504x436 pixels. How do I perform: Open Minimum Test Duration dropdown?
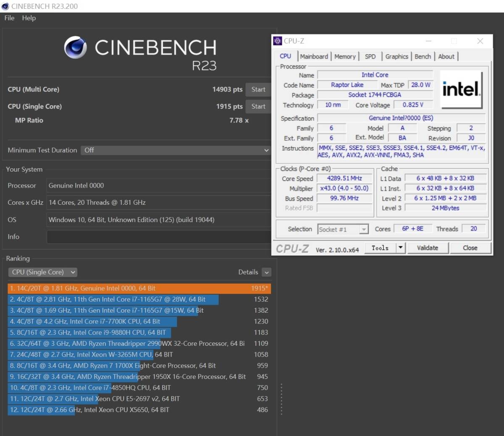pos(176,150)
